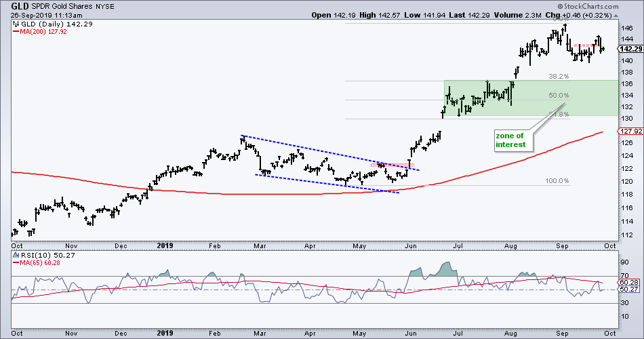Click the 38.2% Fibonacci label

pyautogui.click(x=559, y=77)
